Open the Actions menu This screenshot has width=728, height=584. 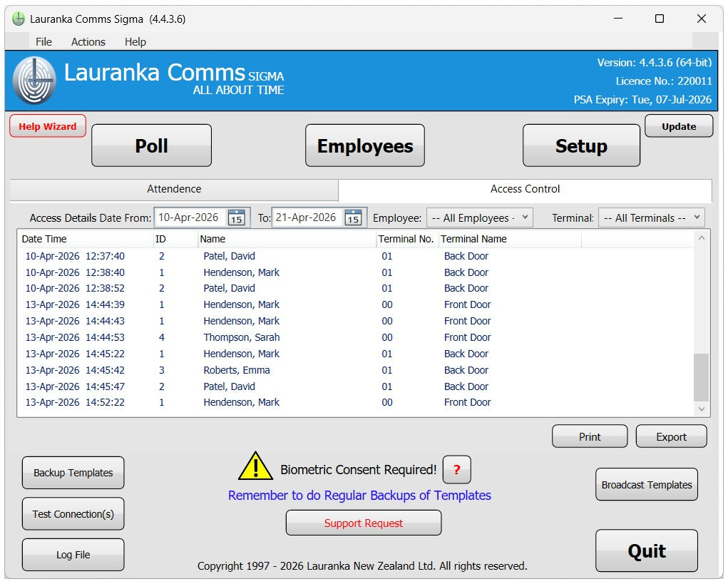click(x=88, y=42)
